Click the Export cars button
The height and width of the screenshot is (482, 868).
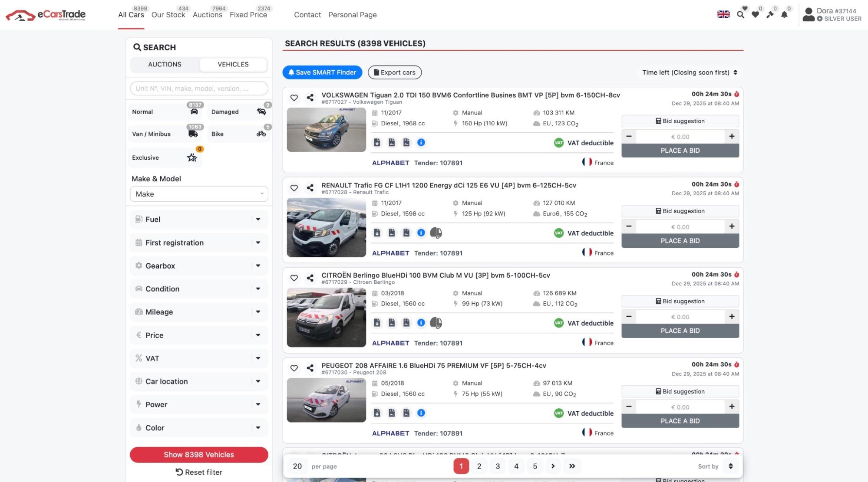[x=395, y=72]
